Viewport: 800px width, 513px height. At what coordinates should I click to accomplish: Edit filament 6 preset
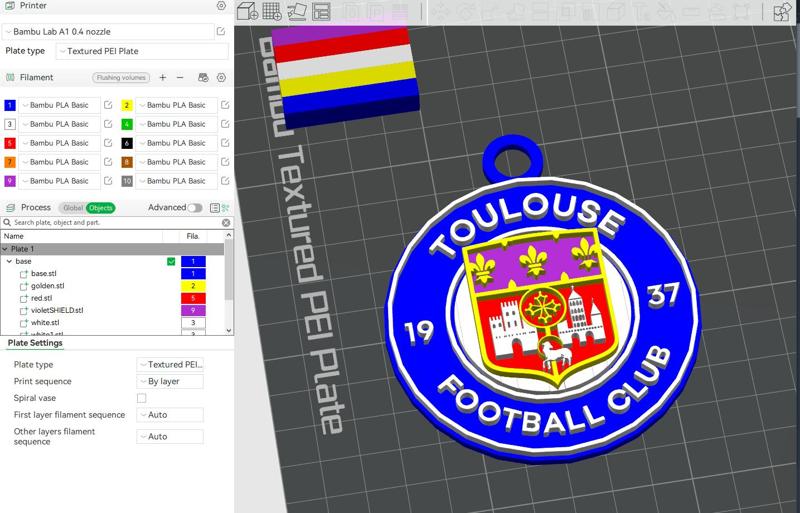click(225, 143)
